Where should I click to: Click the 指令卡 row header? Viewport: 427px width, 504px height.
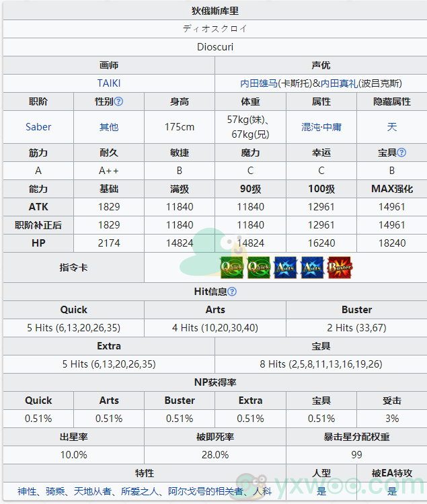[73, 267]
